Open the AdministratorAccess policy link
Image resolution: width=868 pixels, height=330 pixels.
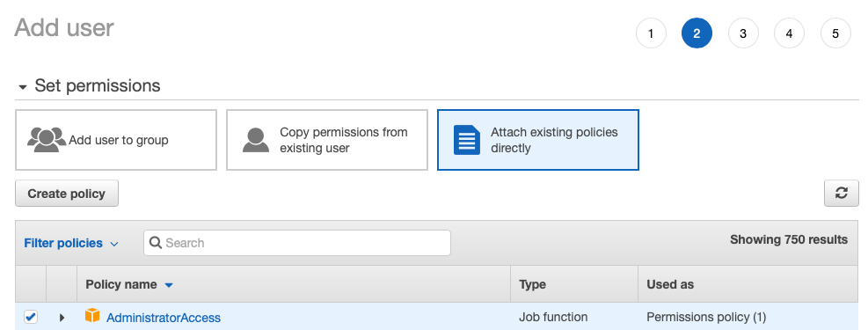coord(164,318)
